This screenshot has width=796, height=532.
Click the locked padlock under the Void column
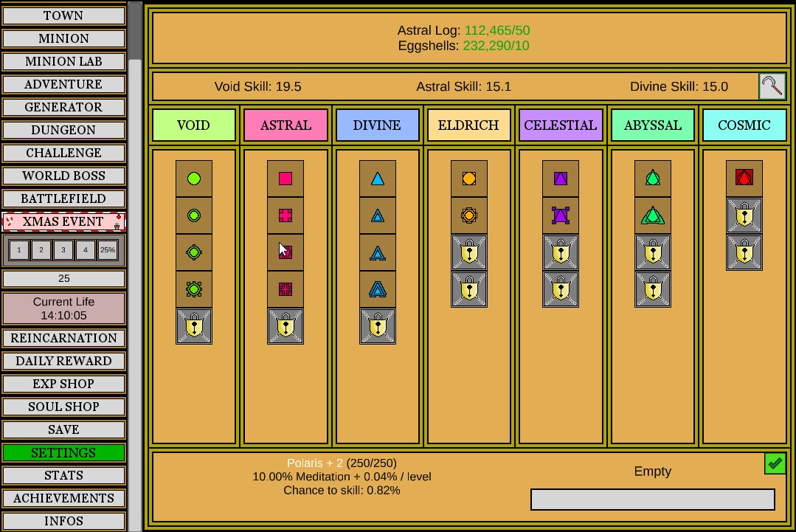point(193,325)
